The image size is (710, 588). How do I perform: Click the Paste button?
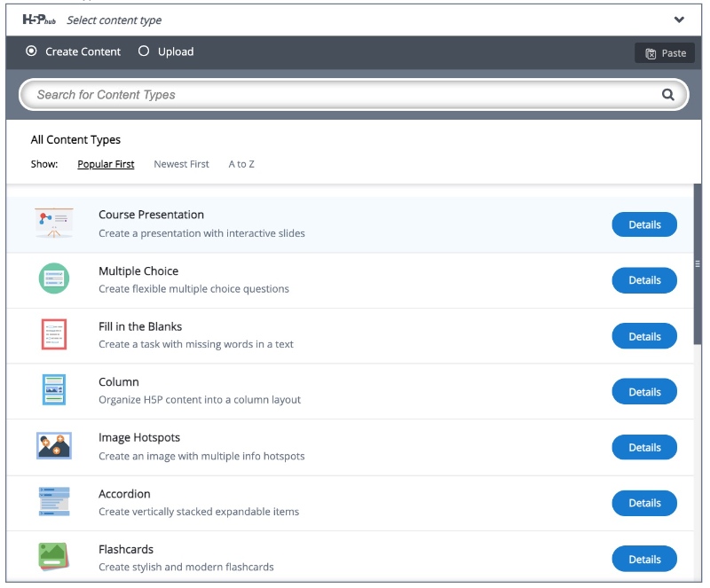(664, 52)
